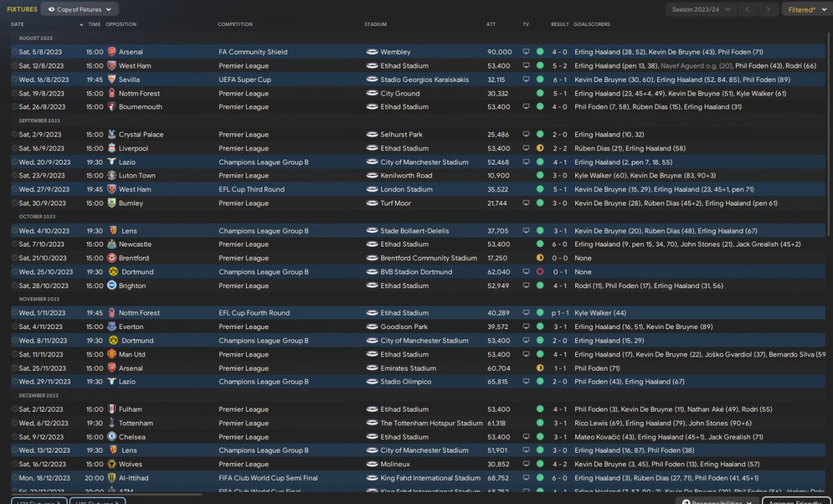Open the Stadio Georgios Karaiskakis stadium

coord(426,79)
